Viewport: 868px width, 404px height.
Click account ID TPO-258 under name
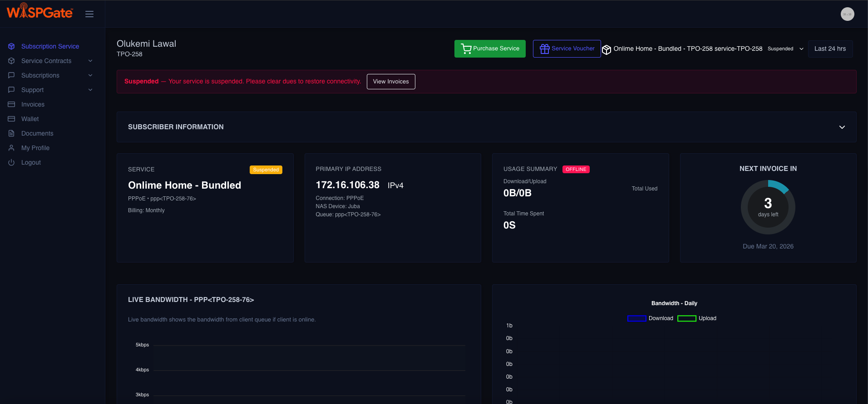point(129,54)
